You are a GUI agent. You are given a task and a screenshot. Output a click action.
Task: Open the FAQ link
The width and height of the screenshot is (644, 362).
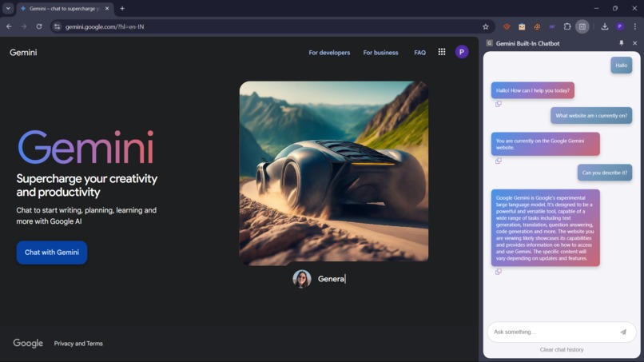[419, 53]
